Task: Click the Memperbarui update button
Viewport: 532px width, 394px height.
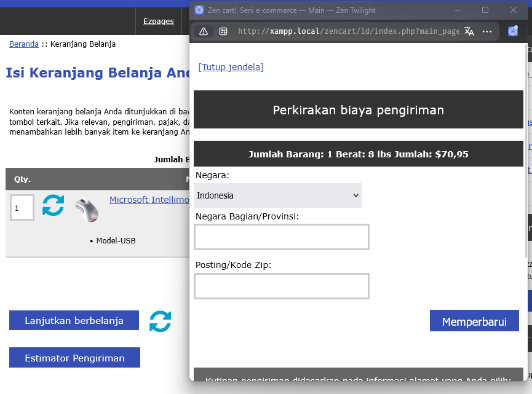Action: [474, 321]
